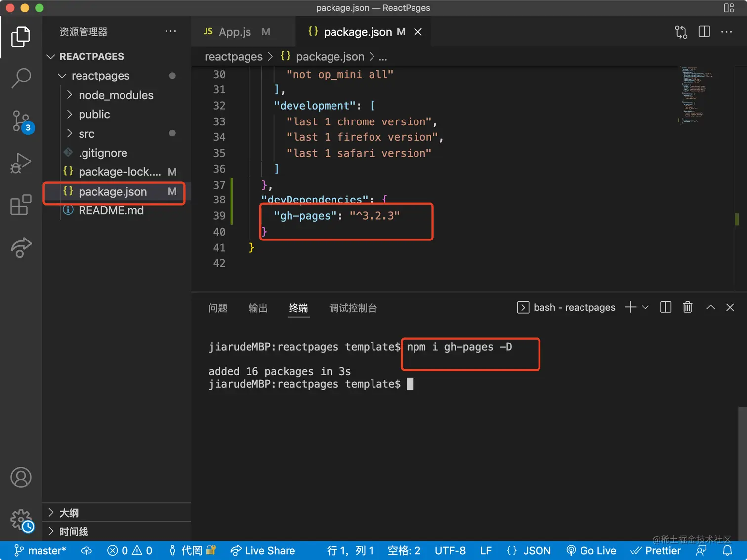Change LF end of line sequence
The width and height of the screenshot is (747, 560).
[486, 550]
